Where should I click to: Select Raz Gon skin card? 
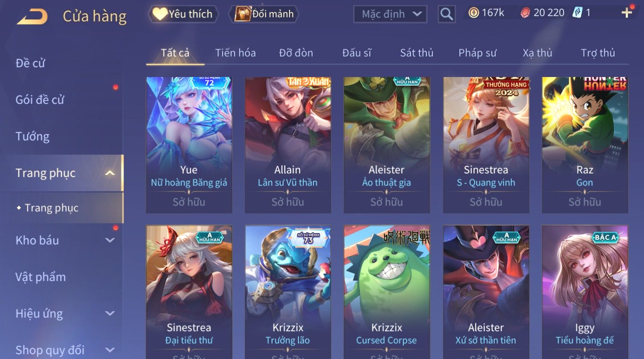[585, 145]
